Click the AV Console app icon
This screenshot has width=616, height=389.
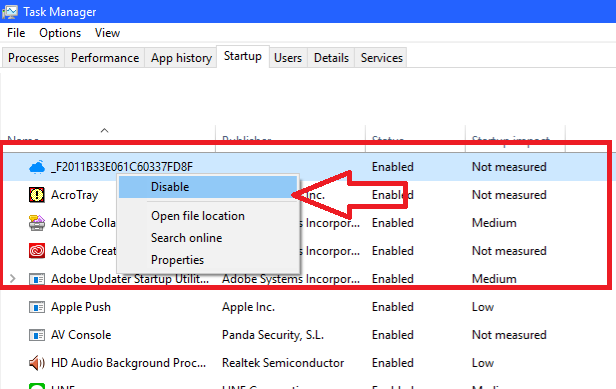tap(37, 335)
